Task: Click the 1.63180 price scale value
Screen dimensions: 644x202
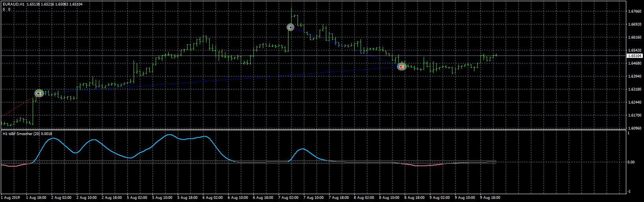Action: (x=634, y=89)
